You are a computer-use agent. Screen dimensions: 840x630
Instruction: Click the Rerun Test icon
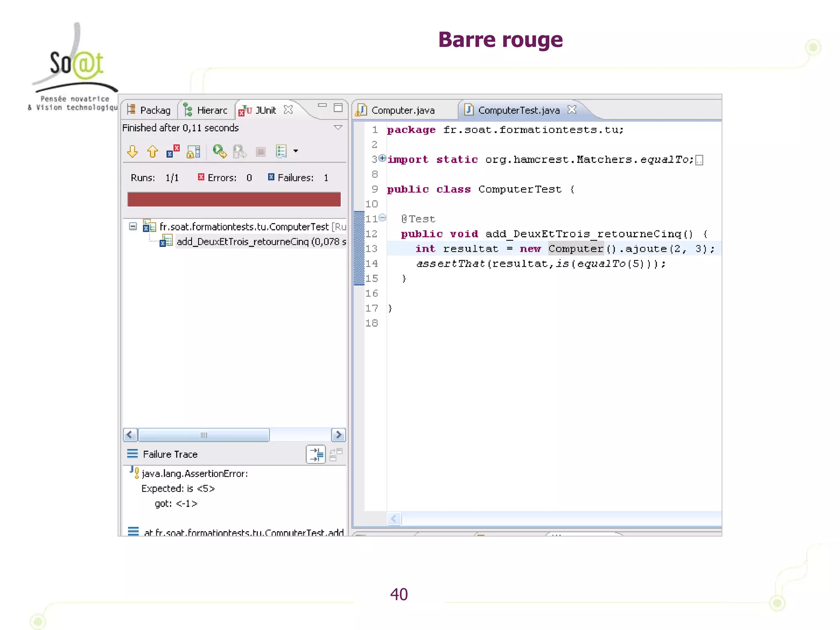pos(219,151)
